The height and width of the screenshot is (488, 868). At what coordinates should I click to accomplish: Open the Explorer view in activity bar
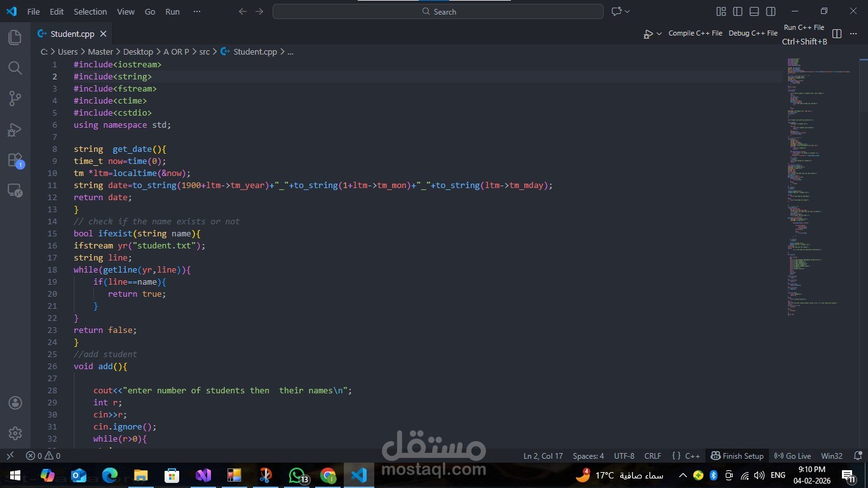point(15,37)
